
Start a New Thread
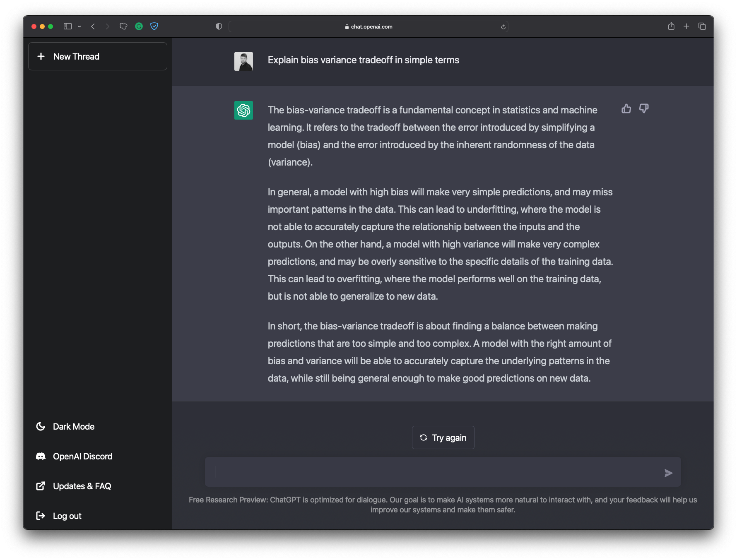98,56
